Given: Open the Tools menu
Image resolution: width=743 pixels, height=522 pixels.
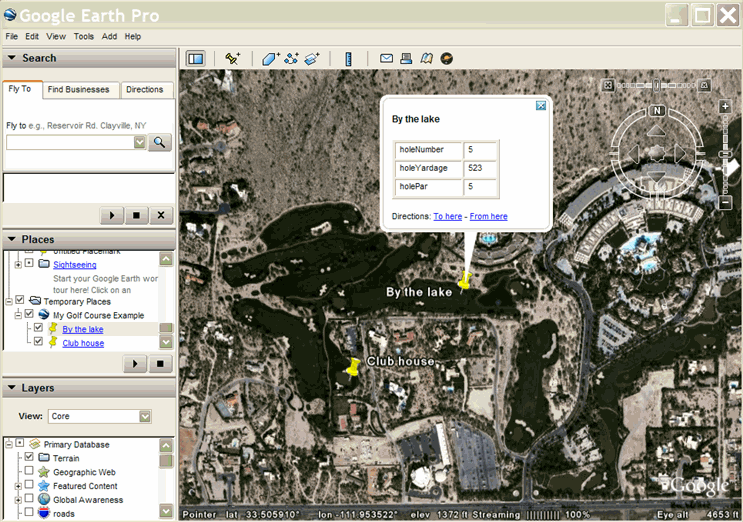Looking at the screenshot, I should coord(84,36).
